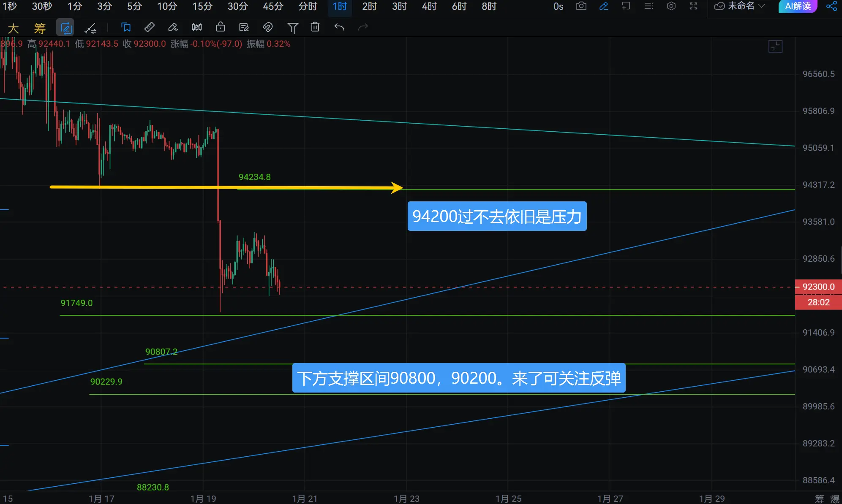
Task: Toggle the blue pencil drawing mode icon
Action: coord(604,6)
